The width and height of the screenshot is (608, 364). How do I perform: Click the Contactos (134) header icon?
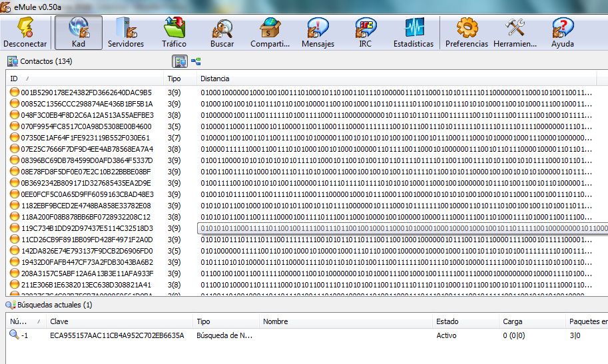point(13,61)
